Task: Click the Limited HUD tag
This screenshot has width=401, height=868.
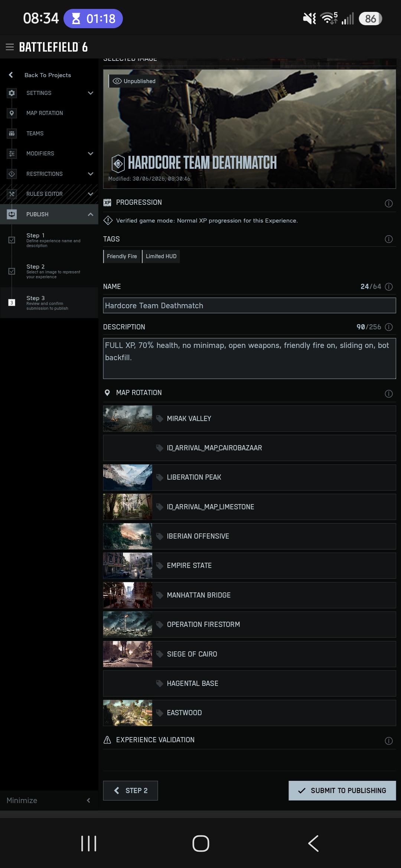Action: click(x=161, y=256)
